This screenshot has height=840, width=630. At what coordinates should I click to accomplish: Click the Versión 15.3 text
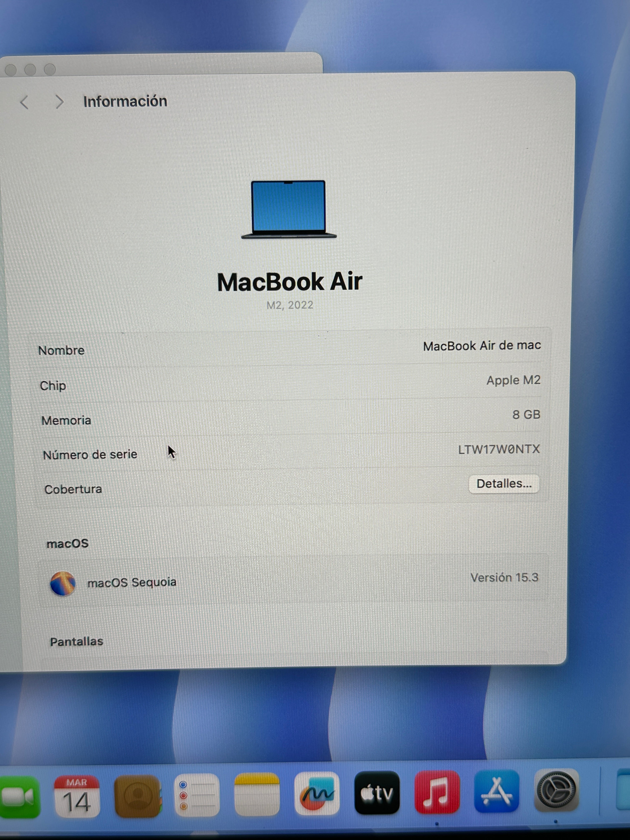point(504,577)
